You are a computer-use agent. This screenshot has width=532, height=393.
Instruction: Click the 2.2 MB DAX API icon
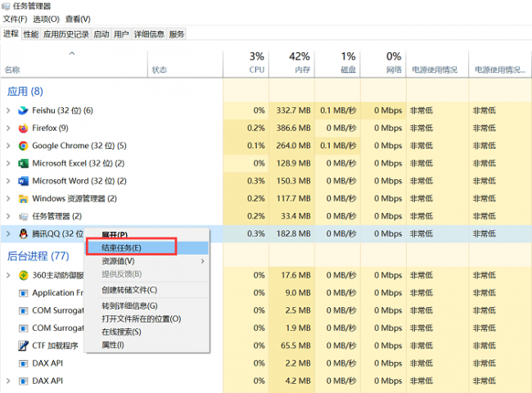[x=23, y=364]
